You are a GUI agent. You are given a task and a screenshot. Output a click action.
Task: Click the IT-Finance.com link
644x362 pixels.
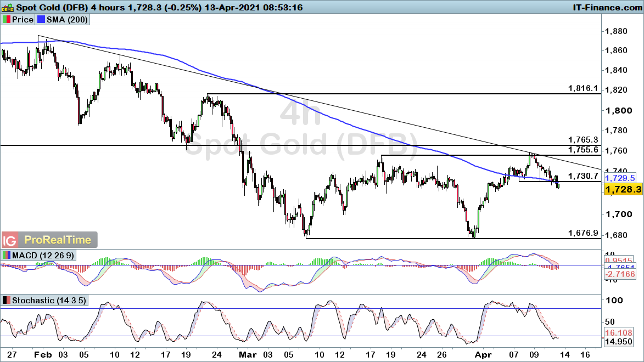click(x=607, y=7)
